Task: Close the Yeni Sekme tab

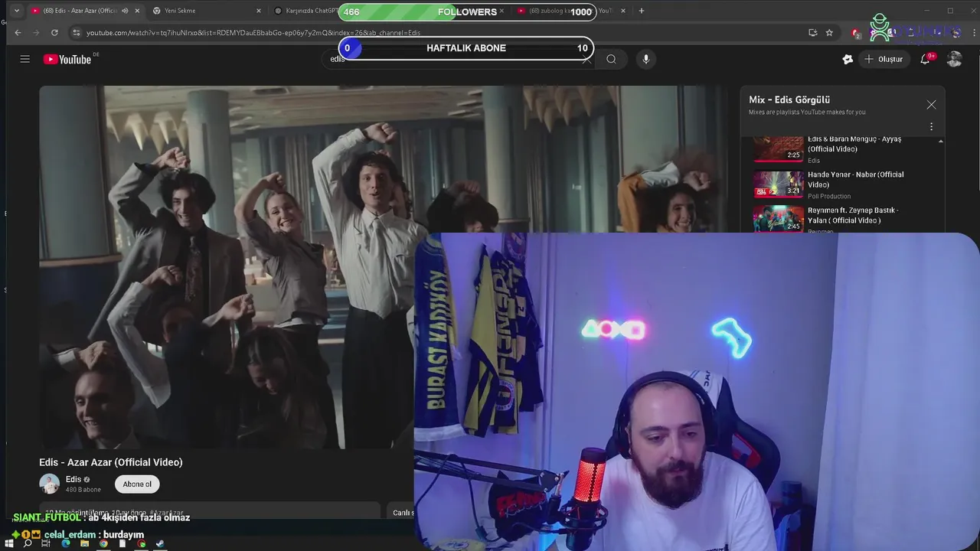Action: click(x=258, y=11)
